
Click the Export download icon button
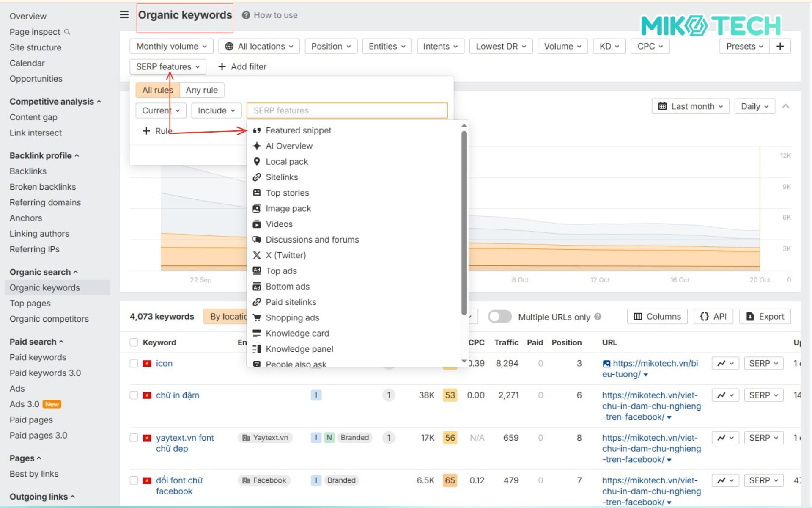765,317
